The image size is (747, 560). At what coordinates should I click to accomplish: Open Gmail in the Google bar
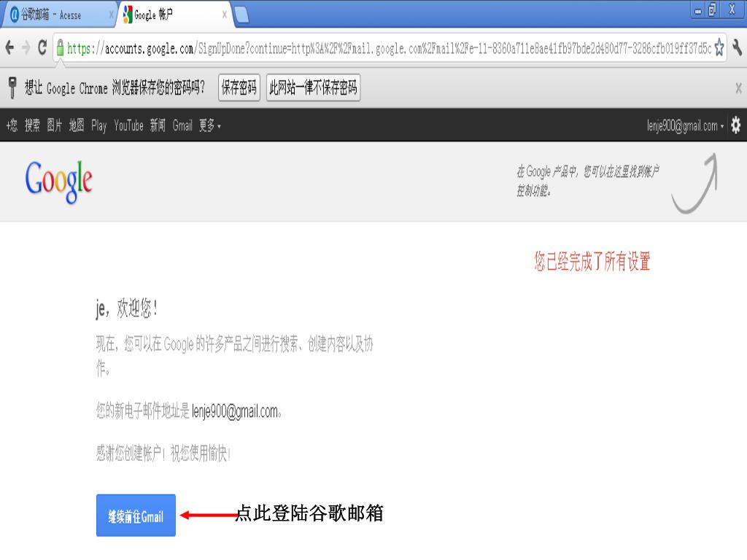(182, 125)
